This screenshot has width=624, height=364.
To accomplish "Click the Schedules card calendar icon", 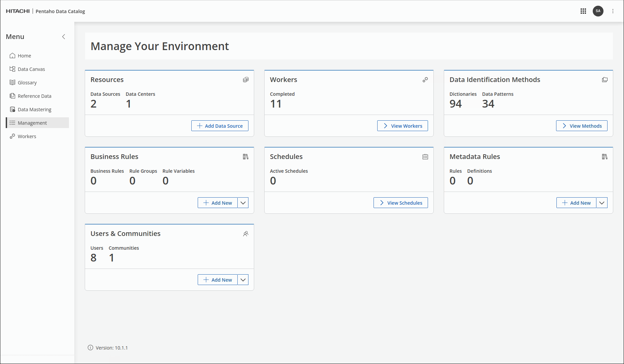I will click(x=425, y=157).
